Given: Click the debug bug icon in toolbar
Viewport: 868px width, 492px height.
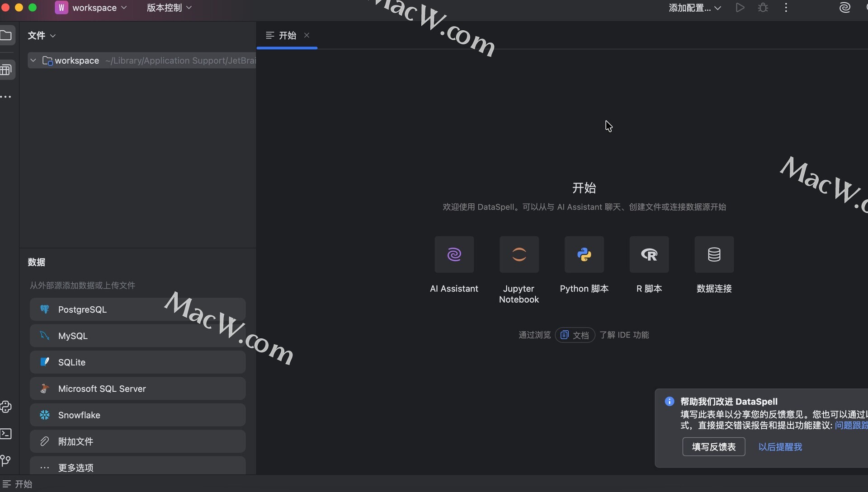Looking at the screenshot, I should 763,8.
